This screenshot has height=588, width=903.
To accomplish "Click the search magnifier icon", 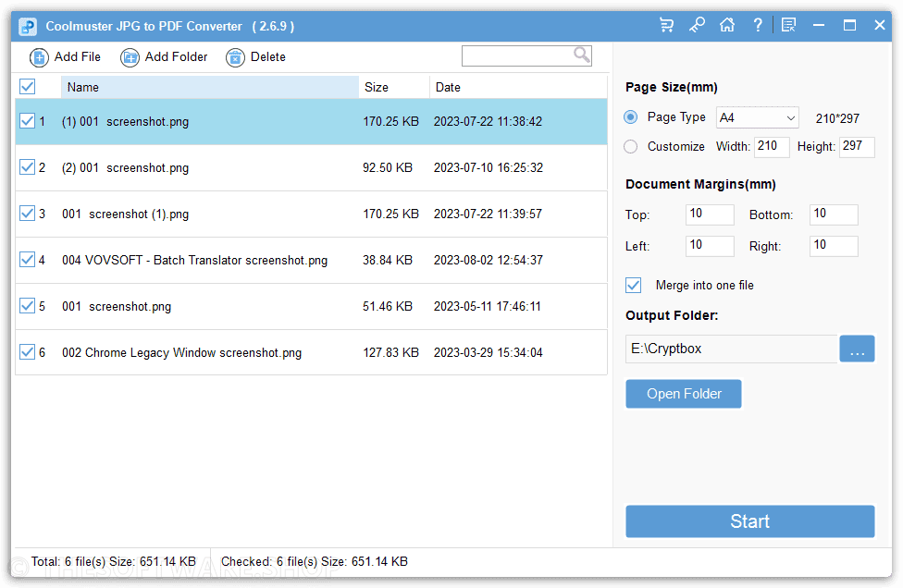I will point(582,55).
